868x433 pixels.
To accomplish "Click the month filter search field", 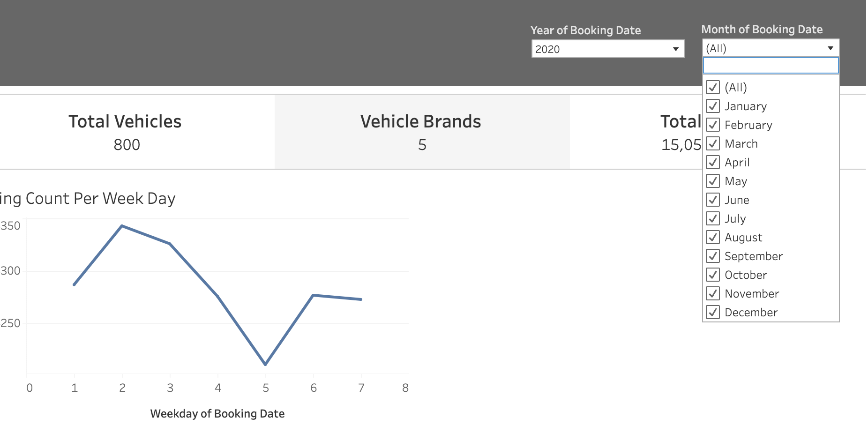I will pos(770,66).
